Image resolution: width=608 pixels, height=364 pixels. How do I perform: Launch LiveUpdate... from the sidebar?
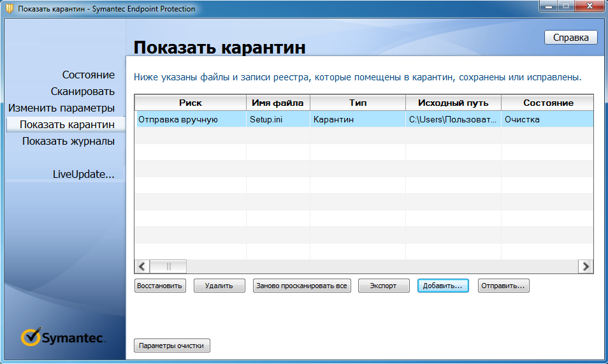[83, 174]
